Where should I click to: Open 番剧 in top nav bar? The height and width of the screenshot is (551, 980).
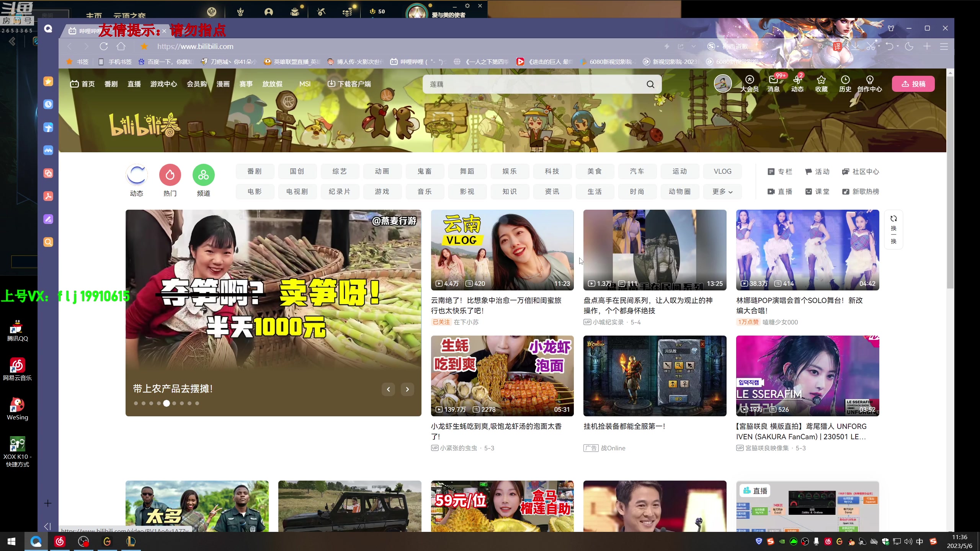click(x=111, y=84)
